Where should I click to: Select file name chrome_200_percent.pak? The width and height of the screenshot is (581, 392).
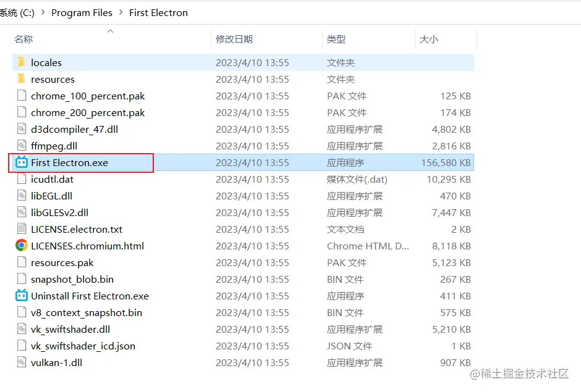pos(88,113)
